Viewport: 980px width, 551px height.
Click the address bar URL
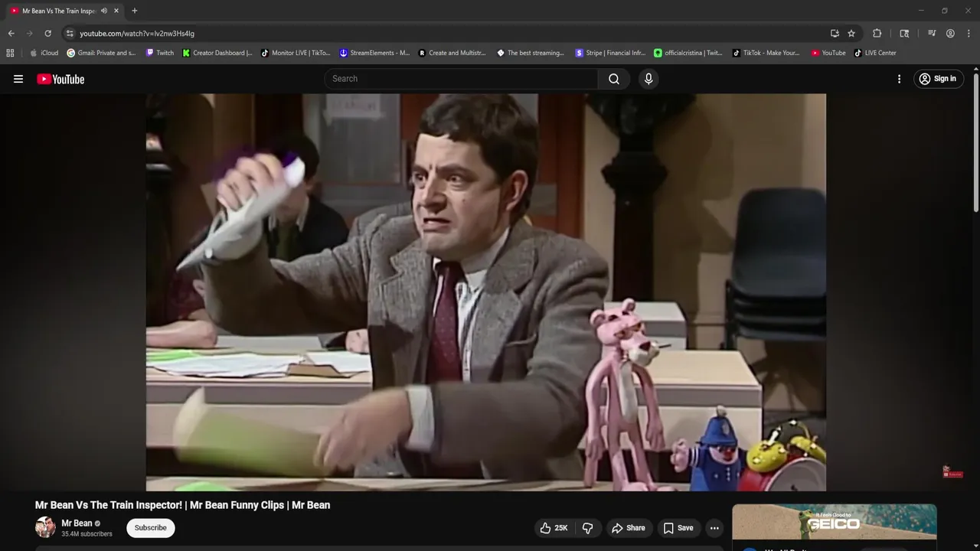(137, 34)
